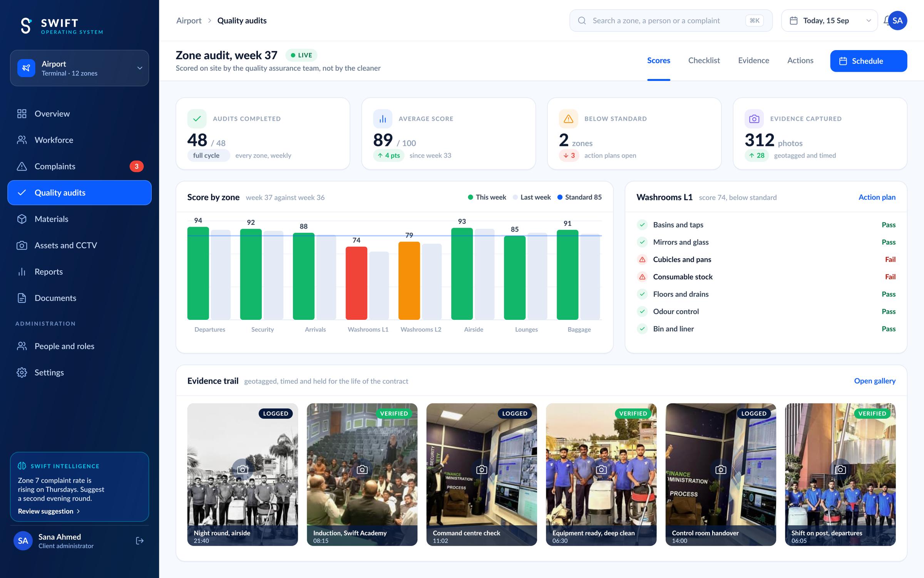Click the Audits Completed checkmark icon
This screenshot has height=578, width=924.
coord(197,119)
